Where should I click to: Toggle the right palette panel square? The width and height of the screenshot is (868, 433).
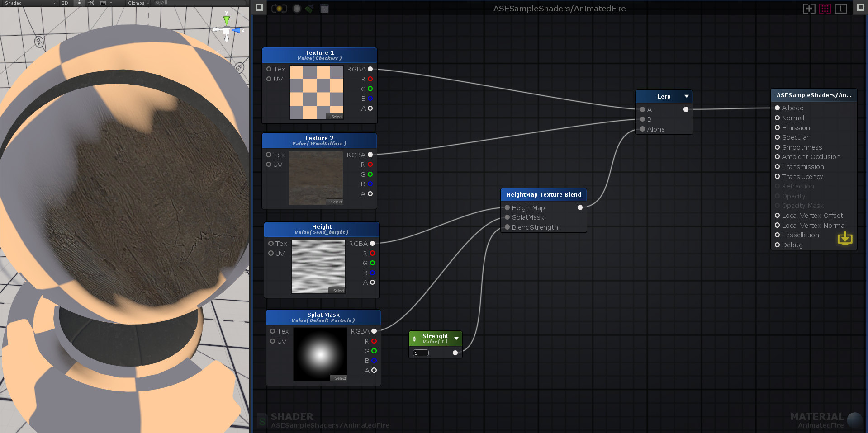point(860,7)
